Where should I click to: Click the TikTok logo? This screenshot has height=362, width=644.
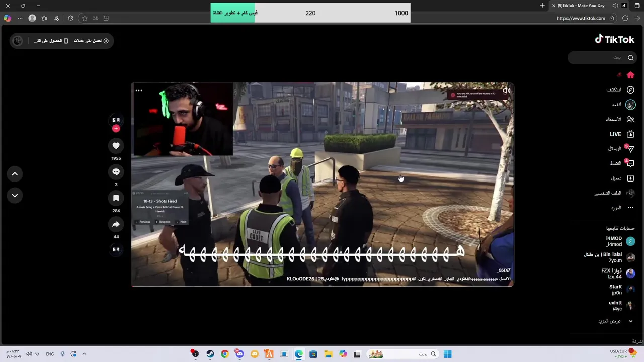tap(615, 39)
